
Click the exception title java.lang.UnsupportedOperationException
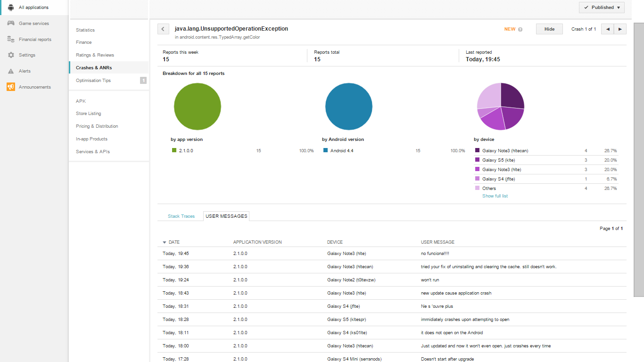[x=231, y=29]
